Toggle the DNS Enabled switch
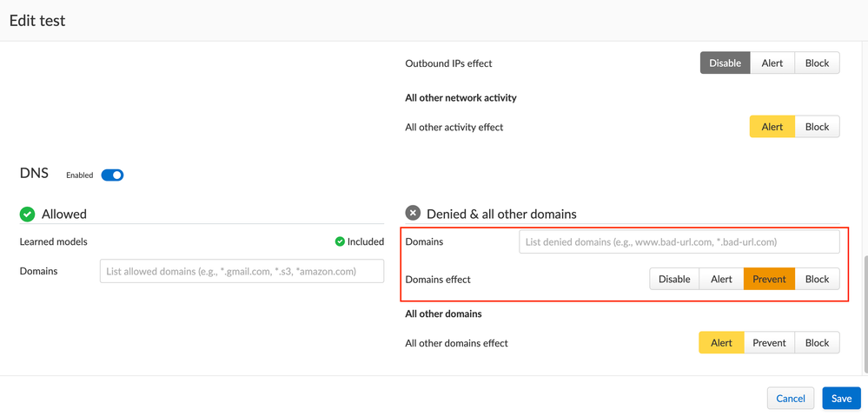The width and height of the screenshot is (868, 416). [x=112, y=175]
